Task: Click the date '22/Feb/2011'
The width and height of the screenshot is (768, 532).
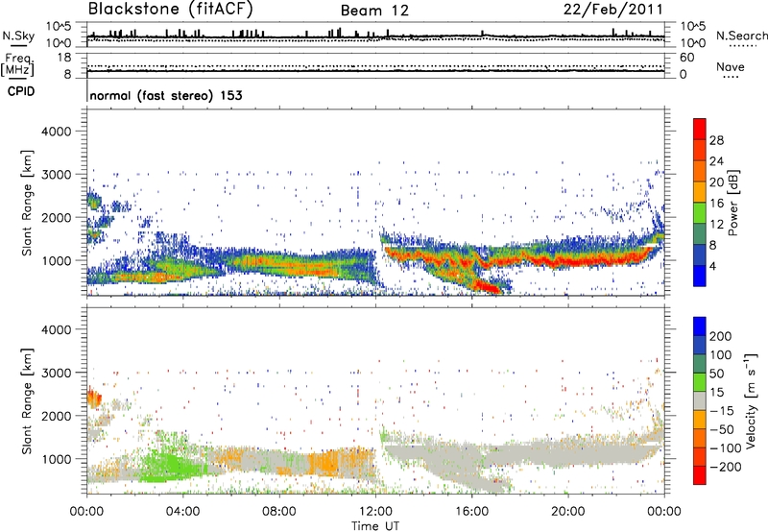Action: [612, 9]
